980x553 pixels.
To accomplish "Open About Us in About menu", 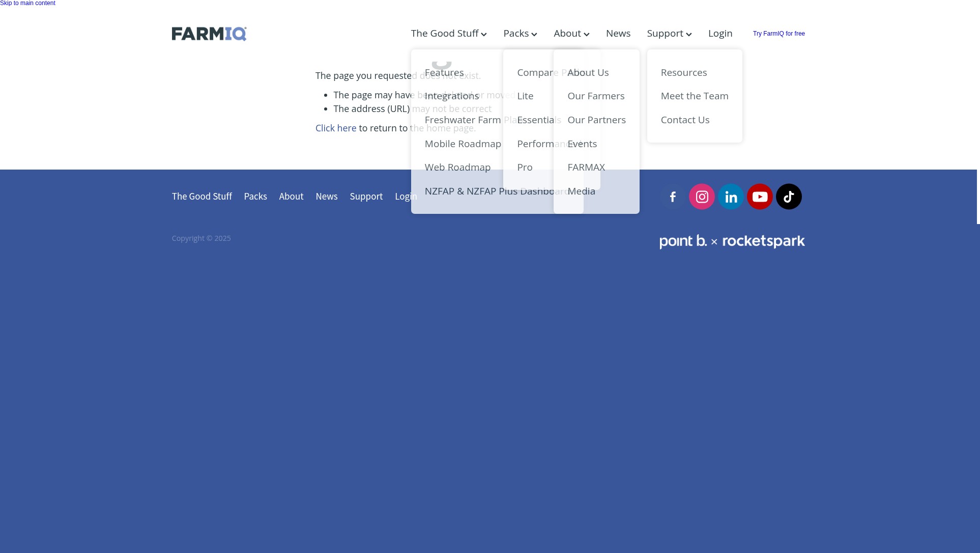I will [588, 72].
